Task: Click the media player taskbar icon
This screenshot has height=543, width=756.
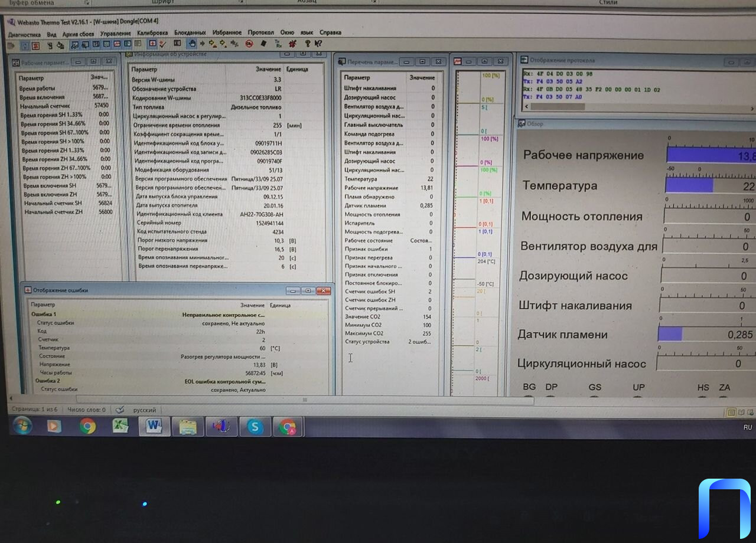Action: coord(54,426)
